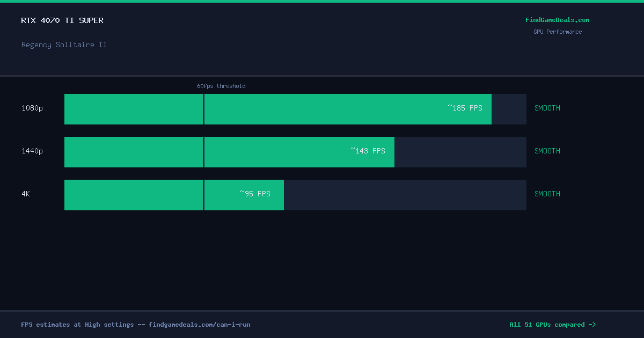Click the ~143 FPS value label
The width and height of the screenshot is (644, 338).
[368, 151]
